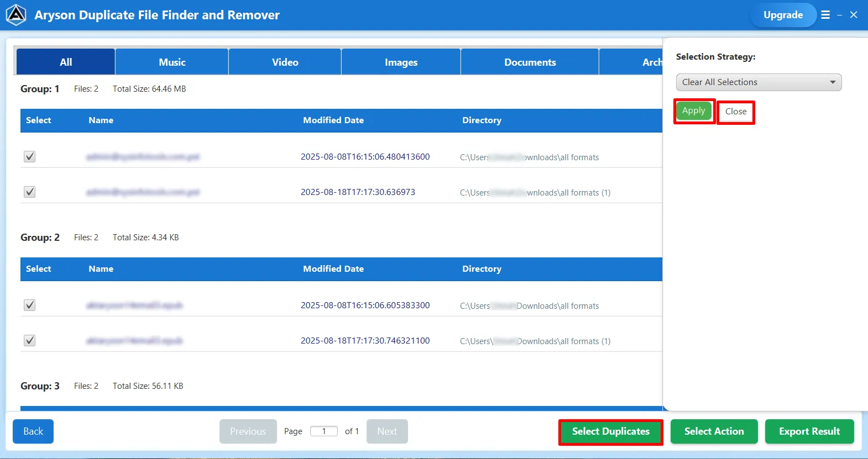
Task: Open the Images tab
Action: 401,62
